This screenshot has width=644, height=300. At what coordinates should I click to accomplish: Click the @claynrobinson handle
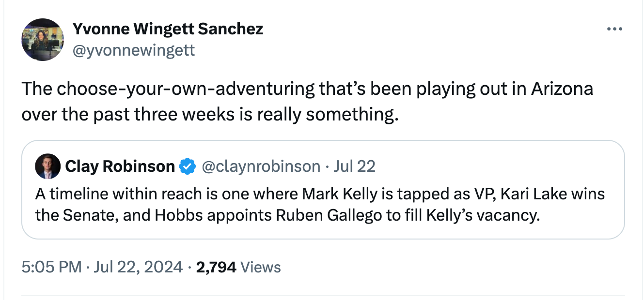[x=260, y=166]
